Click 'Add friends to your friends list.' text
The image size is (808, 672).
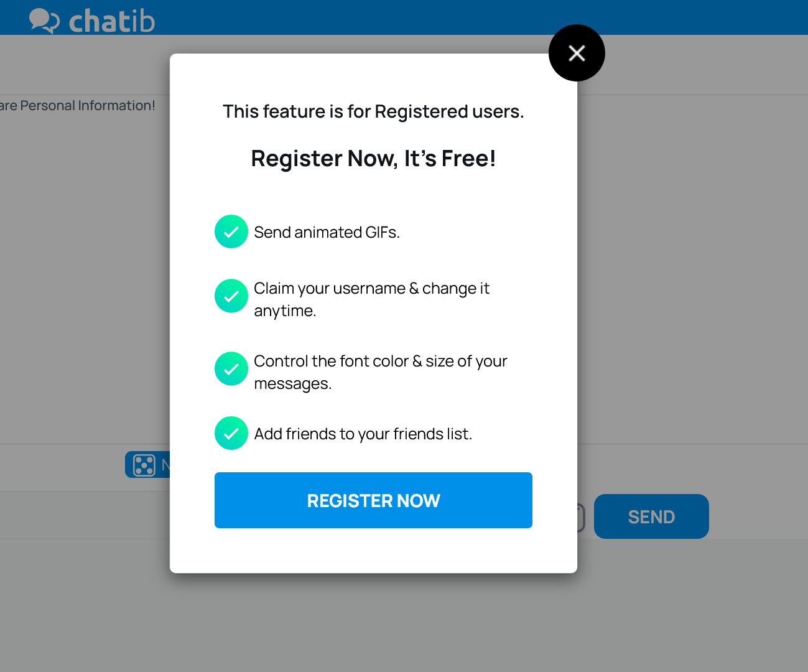(x=363, y=434)
